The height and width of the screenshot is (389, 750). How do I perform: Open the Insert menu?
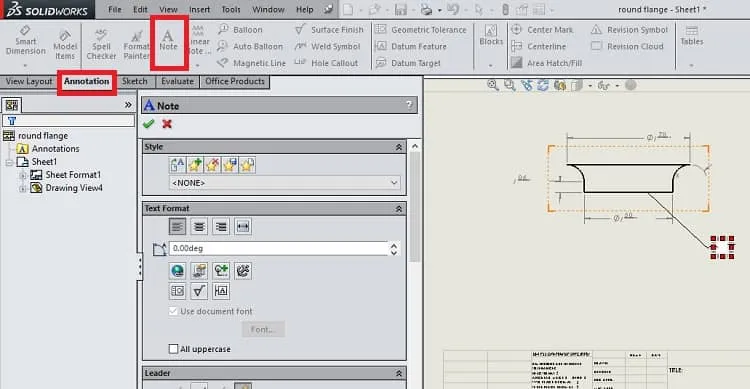(x=199, y=10)
